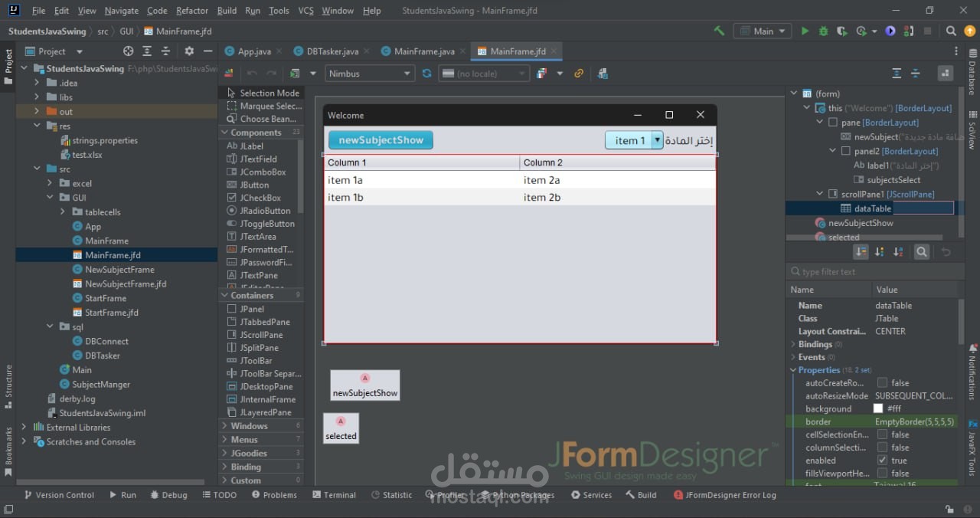Image resolution: width=980 pixels, height=518 pixels.
Task: Click the newSubjectShow button in the form
Action: point(381,140)
